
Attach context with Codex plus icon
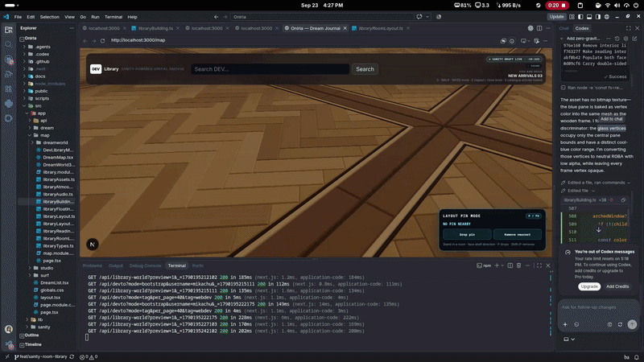coord(565,324)
